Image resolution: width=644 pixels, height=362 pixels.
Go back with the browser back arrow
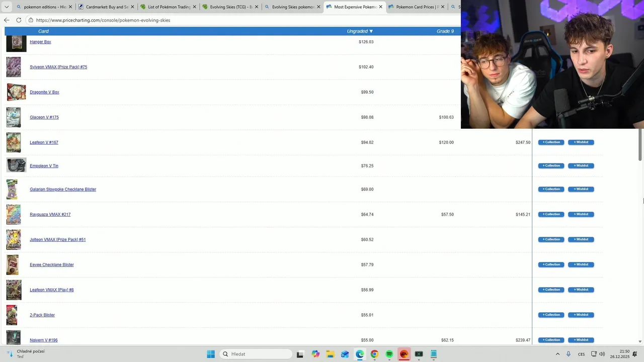click(7, 20)
